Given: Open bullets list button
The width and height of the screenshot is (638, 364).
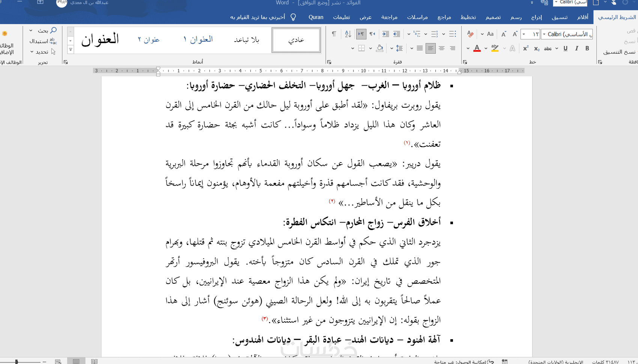Looking at the screenshot, I should [453, 34].
